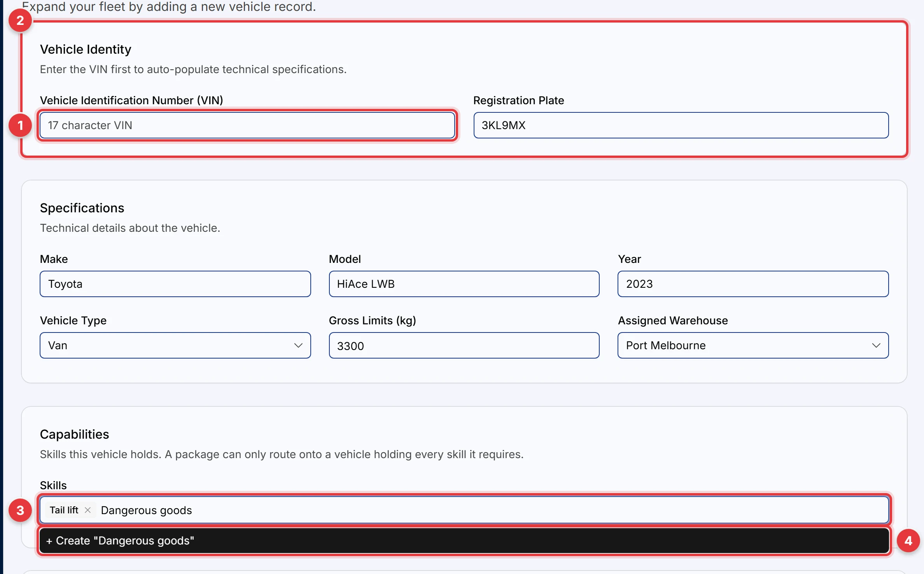Click 'Expand your fleet by adding' subtitle
The image size is (924, 574).
click(x=169, y=7)
